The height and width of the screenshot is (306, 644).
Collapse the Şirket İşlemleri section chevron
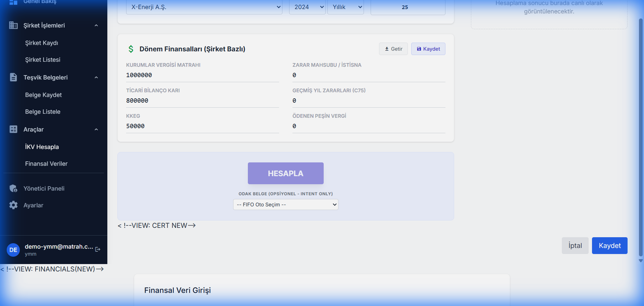pyautogui.click(x=96, y=25)
